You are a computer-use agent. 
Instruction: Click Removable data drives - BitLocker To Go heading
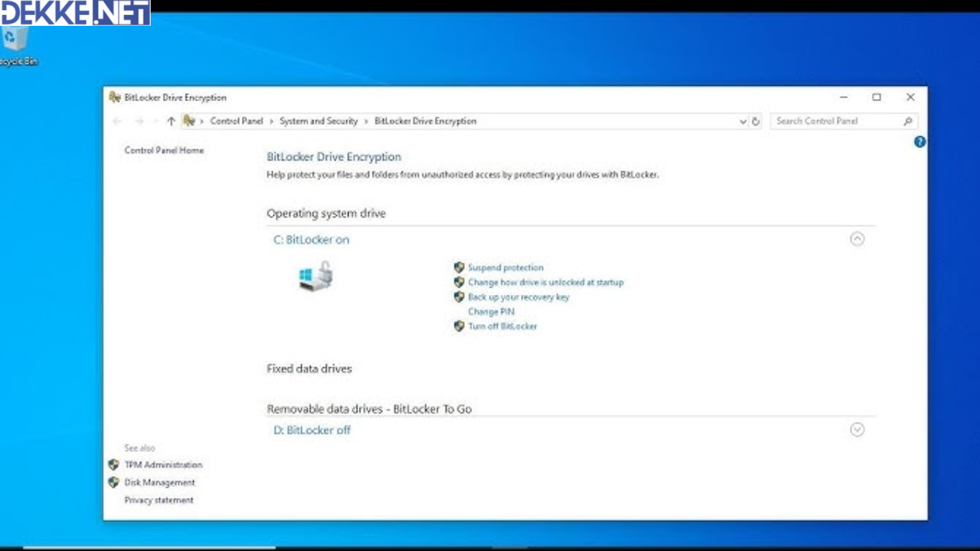[x=369, y=409]
